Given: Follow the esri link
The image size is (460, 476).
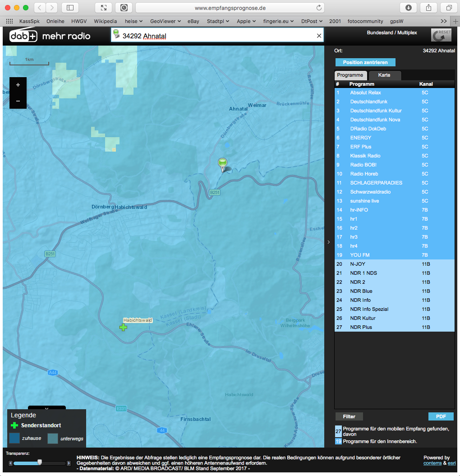Looking at the screenshot, I should click(x=451, y=463).
